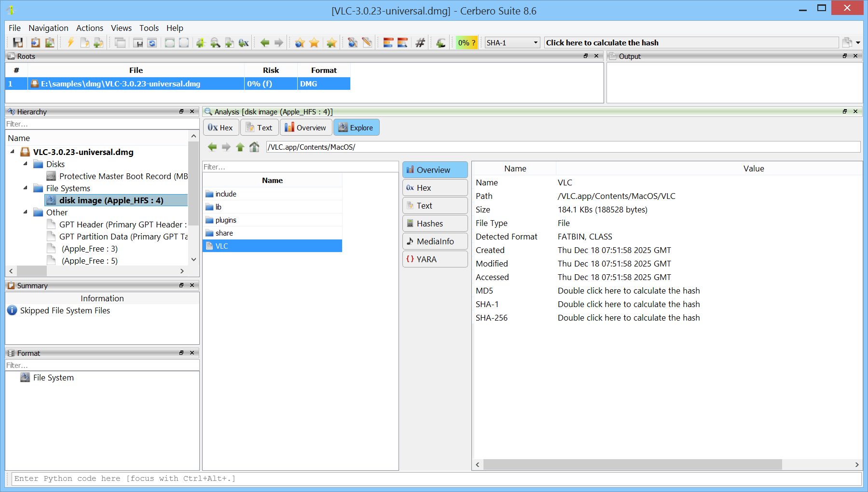Open the SHA-1 hash algorithm dropdown
868x492 pixels.
click(x=512, y=43)
